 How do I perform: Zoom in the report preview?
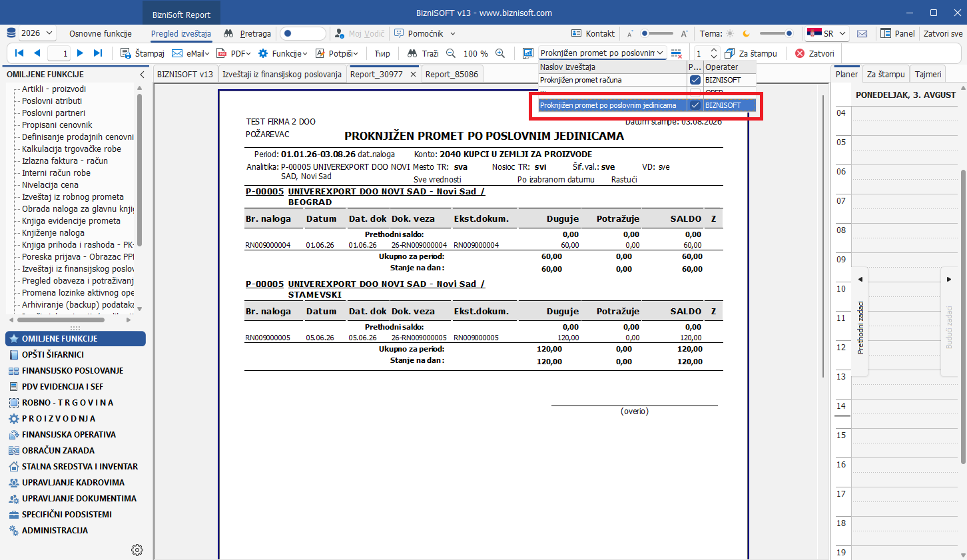pyautogui.click(x=500, y=53)
